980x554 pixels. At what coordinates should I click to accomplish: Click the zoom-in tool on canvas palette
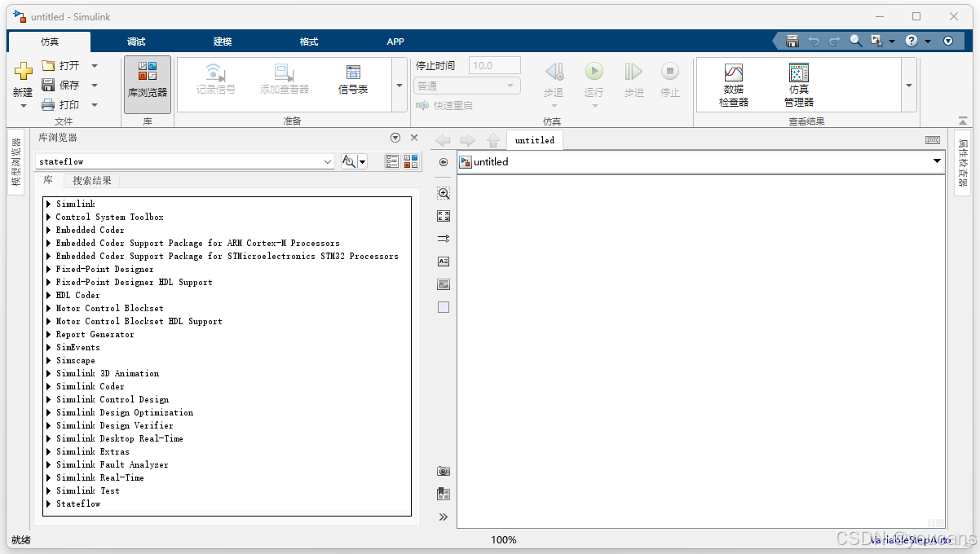(444, 193)
